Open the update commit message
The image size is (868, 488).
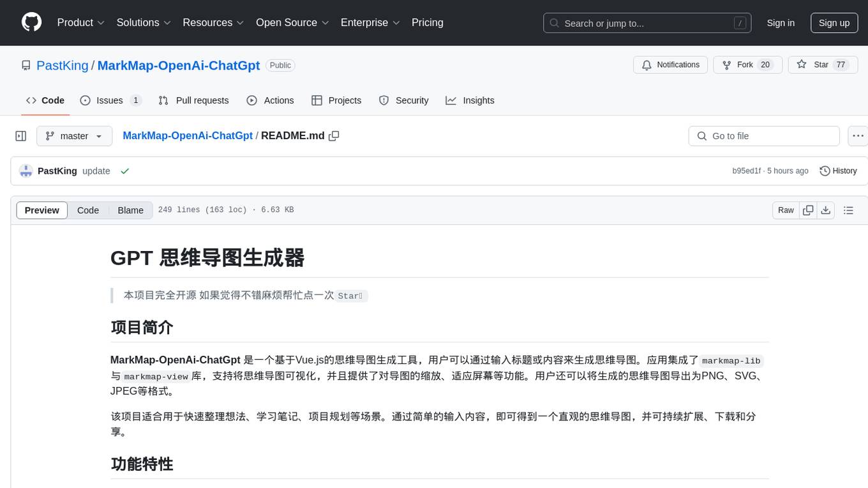click(96, 171)
